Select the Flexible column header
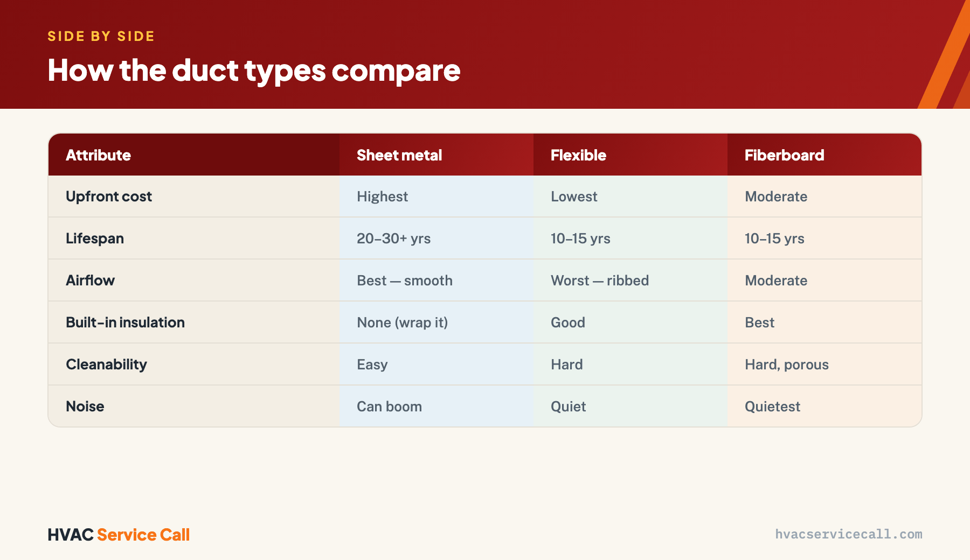 pos(630,155)
